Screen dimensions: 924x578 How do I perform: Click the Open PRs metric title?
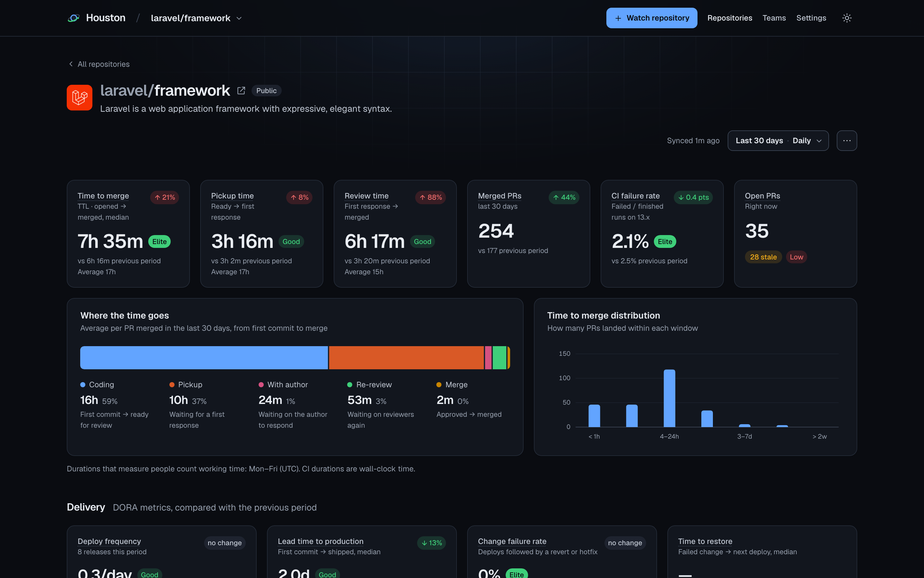point(762,196)
